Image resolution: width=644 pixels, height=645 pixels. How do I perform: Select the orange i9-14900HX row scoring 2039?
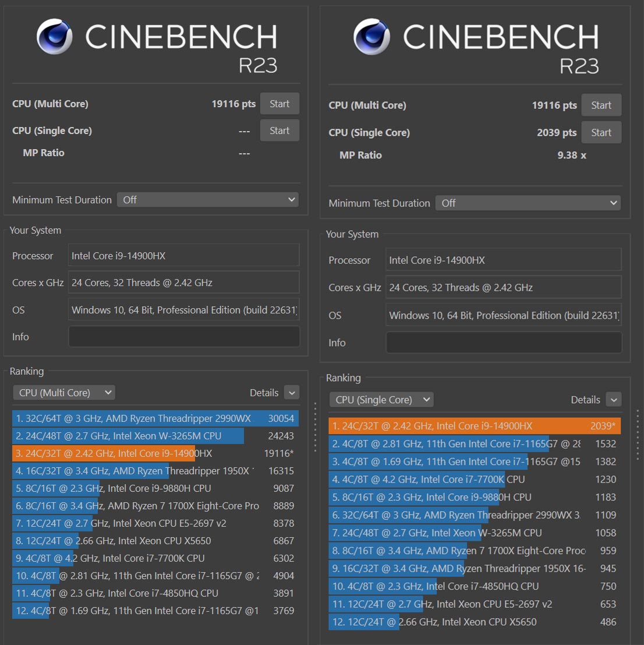[x=475, y=426]
